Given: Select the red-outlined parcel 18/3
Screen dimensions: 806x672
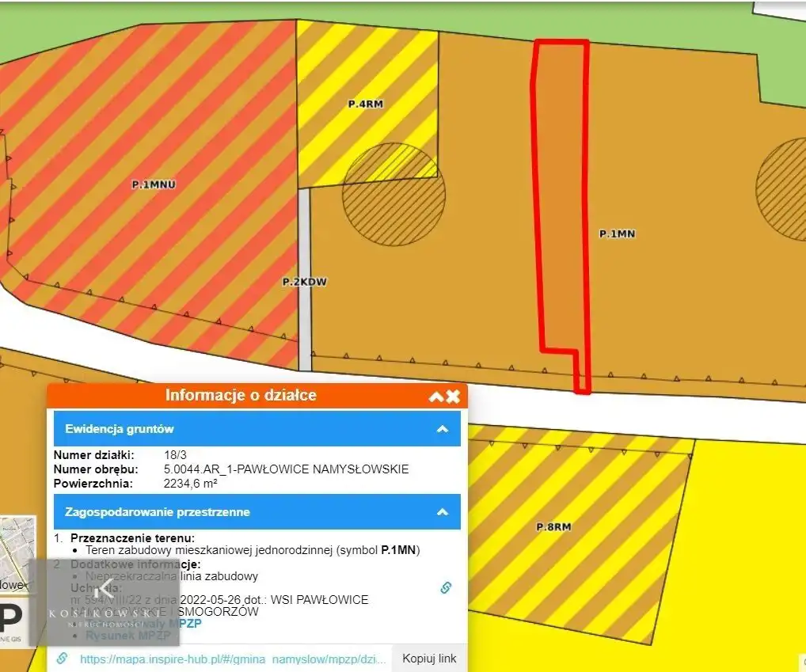Looking at the screenshot, I should point(561,206).
